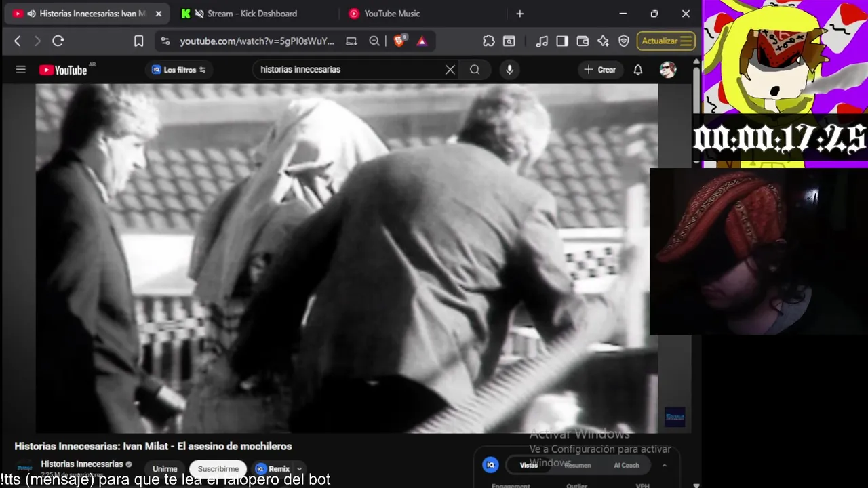Go back to the previous page

tap(18, 41)
